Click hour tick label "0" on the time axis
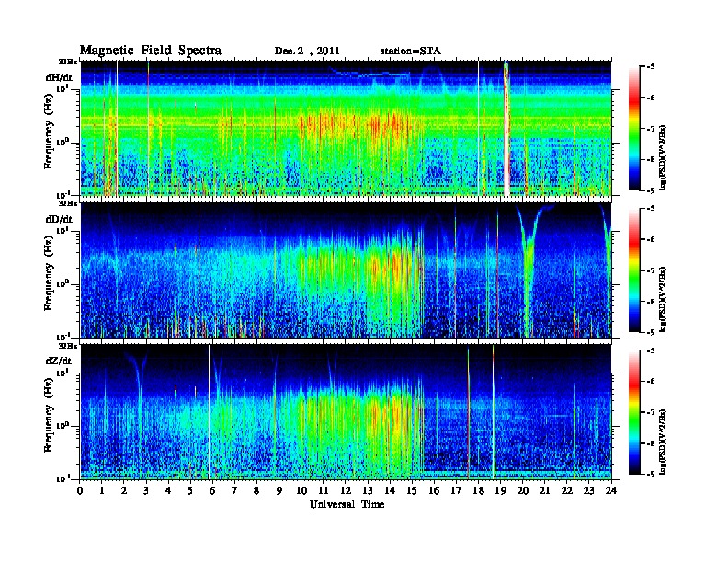Viewport: 728px width, 563px height. pyautogui.click(x=80, y=491)
